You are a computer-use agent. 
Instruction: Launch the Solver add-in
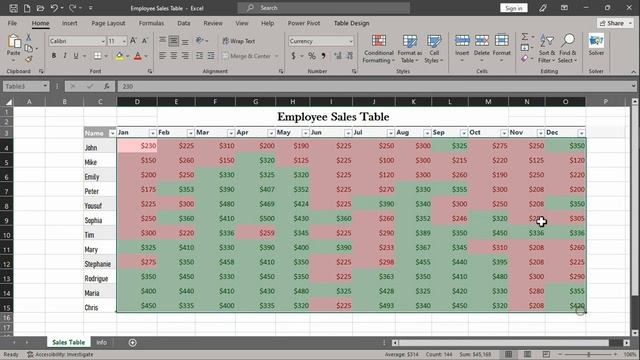click(x=596, y=45)
